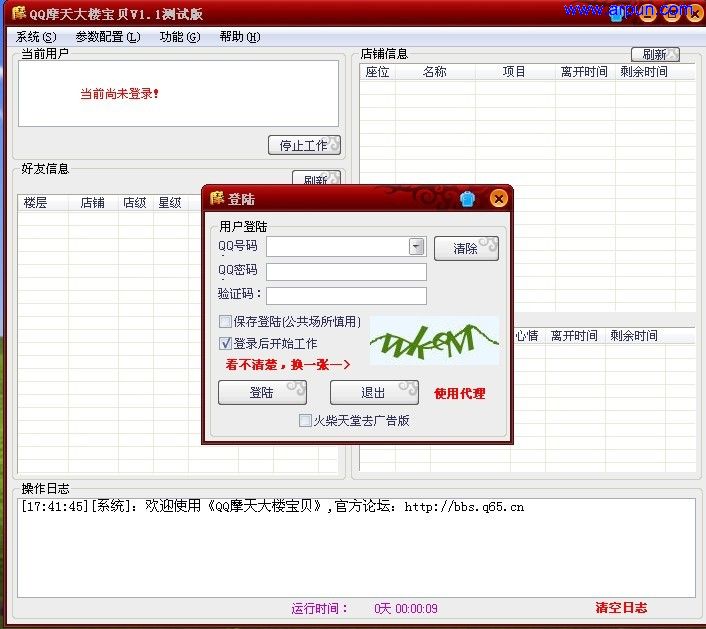Screen dimensions: 706x629
Task: Click the 停止工作 button
Action: [x=304, y=145]
